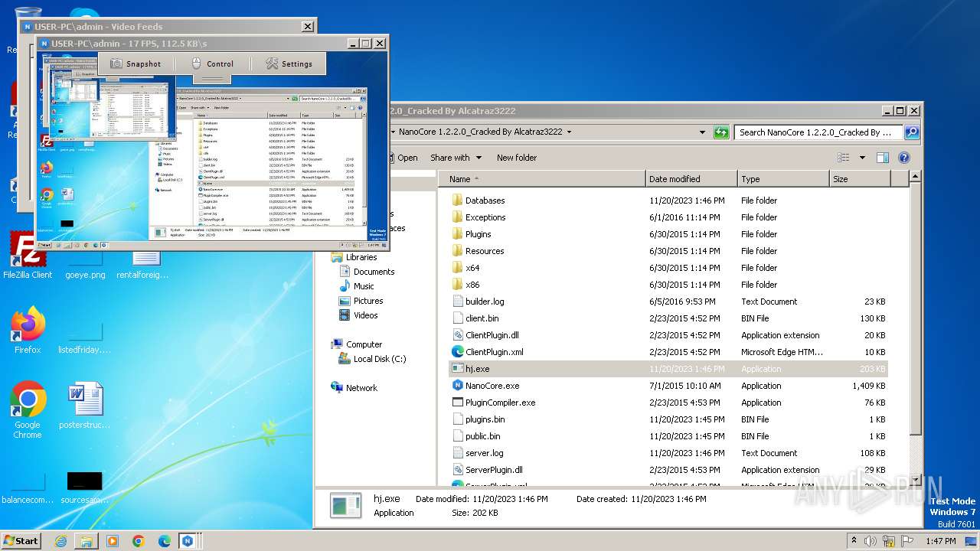
Task: Click the Explorer vertical scrollbar
Action: (914, 328)
